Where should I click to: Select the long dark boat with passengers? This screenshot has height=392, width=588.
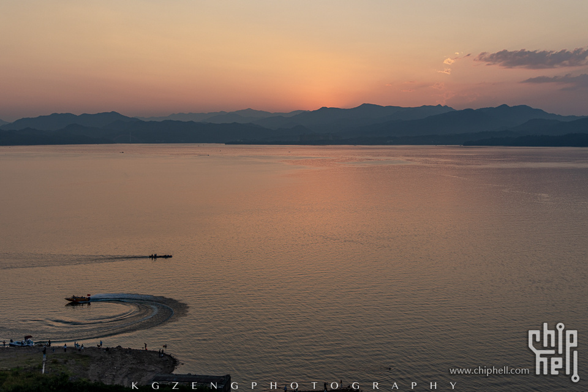(160, 256)
